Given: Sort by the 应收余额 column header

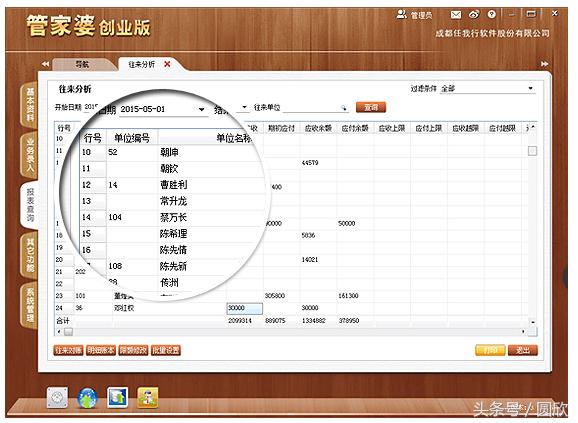Looking at the screenshot, I should pyautogui.click(x=318, y=128).
